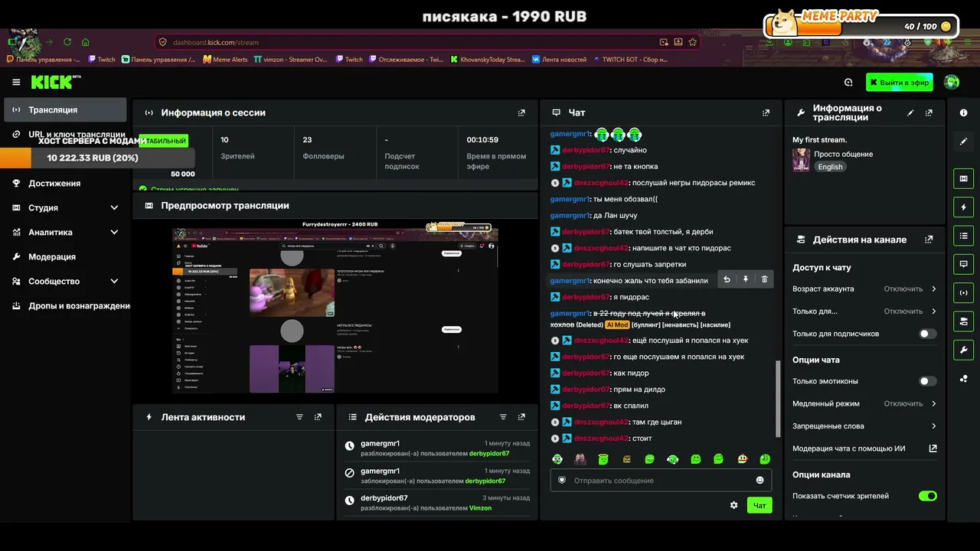Pop out the Чат panel
980x551 pixels.
pyautogui.click(x=766, y=112)
